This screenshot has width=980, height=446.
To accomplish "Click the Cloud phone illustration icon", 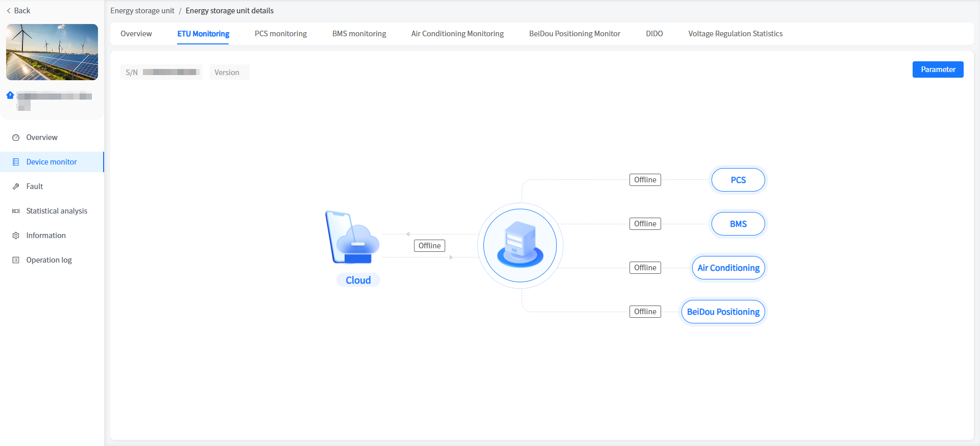I will pos(352,238).
